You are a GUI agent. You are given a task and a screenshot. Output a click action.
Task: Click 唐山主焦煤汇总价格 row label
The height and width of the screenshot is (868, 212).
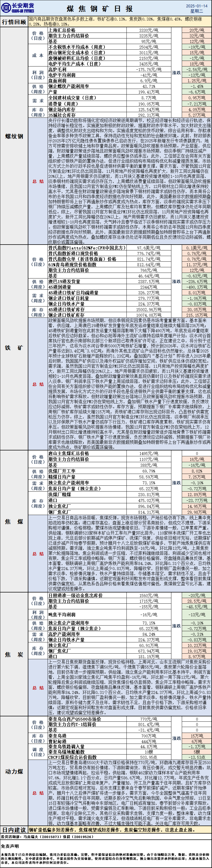(68, 454)
